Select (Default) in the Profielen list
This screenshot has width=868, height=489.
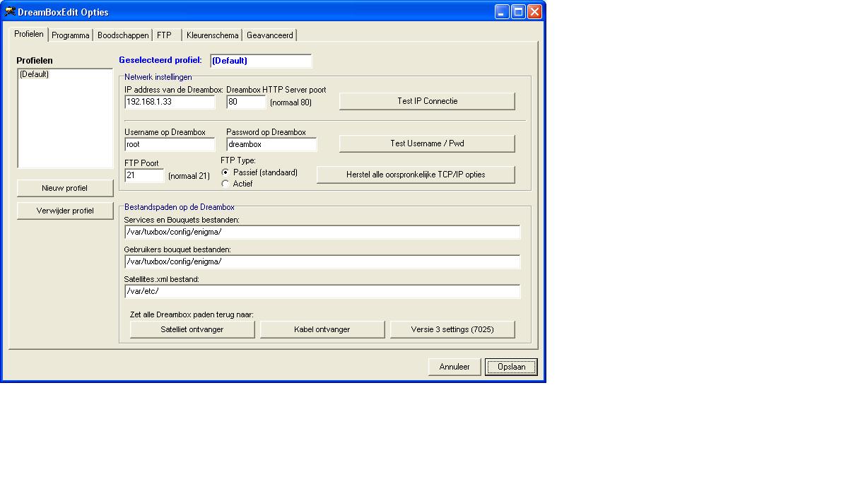coord(64,74)
